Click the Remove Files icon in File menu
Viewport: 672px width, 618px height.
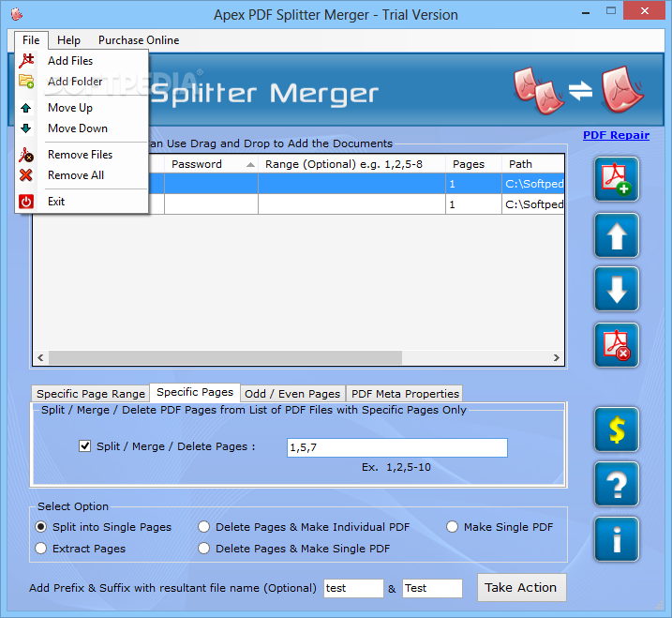tap(26, 155)
